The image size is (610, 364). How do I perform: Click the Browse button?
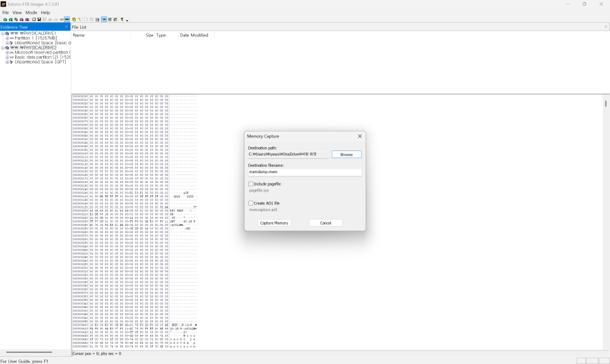pyautogui.click(x=346, y=154)
